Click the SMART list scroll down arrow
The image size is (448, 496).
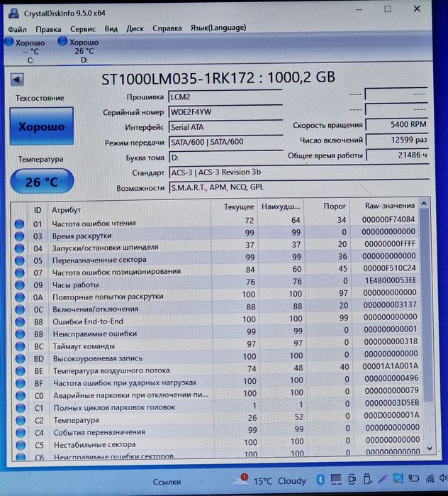click(x=430, y=448)
